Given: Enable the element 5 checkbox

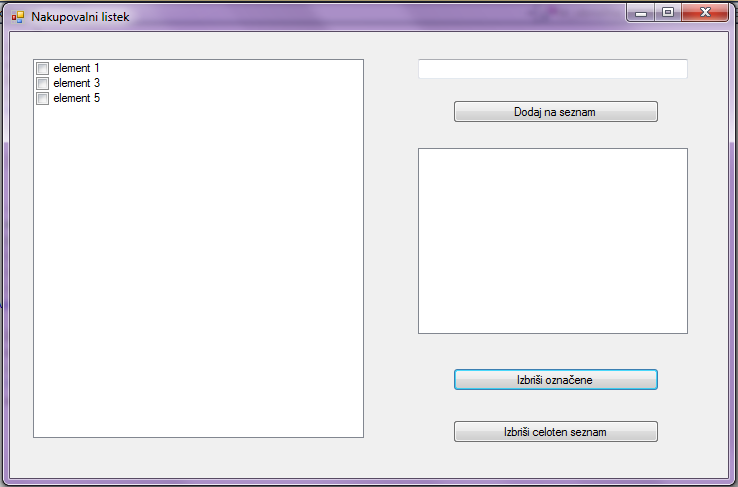Looking at the screenshot, I should (x=42, y=98).
